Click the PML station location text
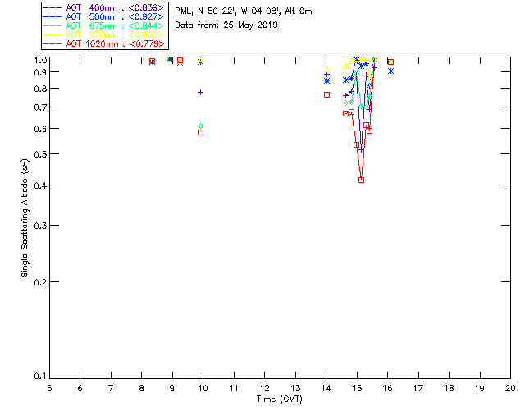The image size is (525, 420). (244, 11)
